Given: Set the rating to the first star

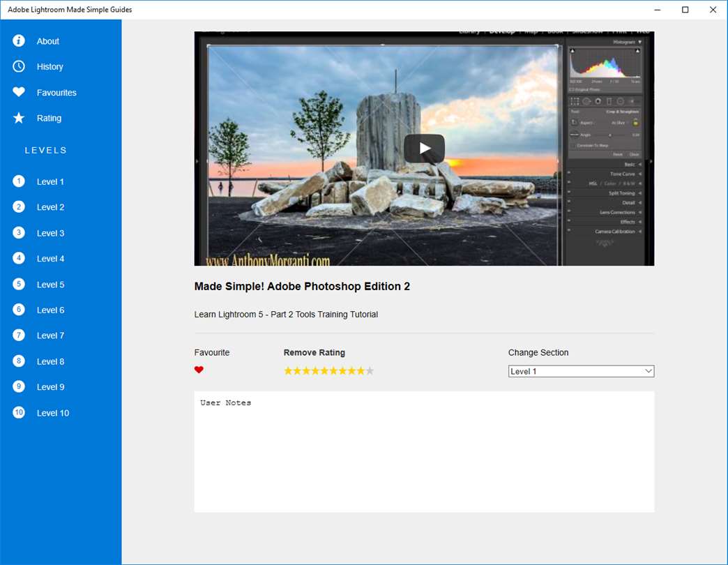Looking at the screenshot, I should coord(288,371).
